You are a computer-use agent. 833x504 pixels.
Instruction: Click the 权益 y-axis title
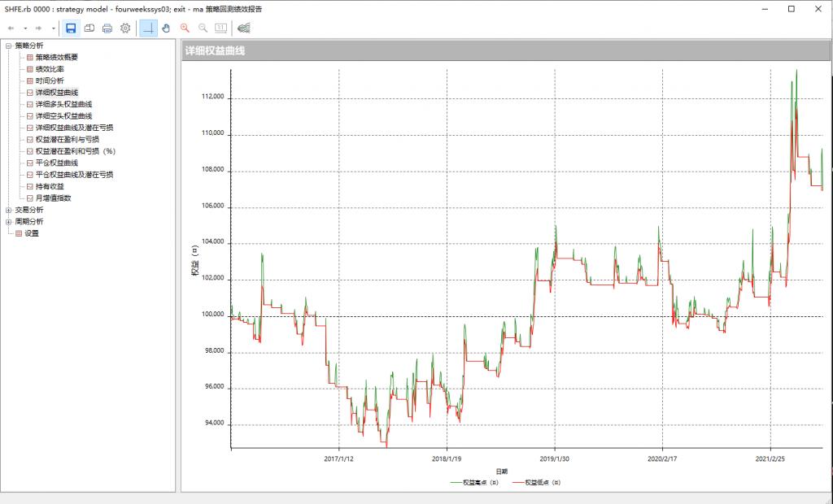pyautogui.click(x=195, y=260)
